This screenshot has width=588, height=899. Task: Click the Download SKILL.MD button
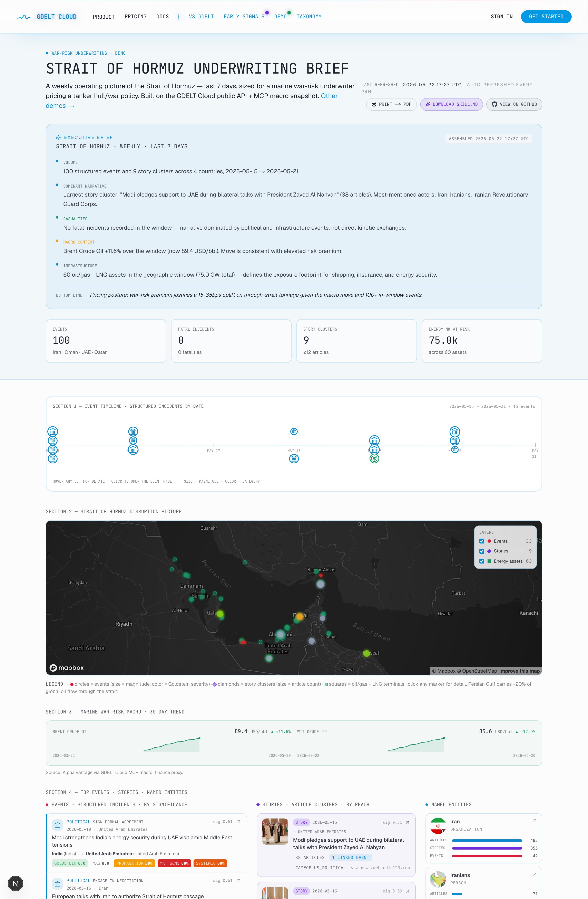[x=451, y=104]
